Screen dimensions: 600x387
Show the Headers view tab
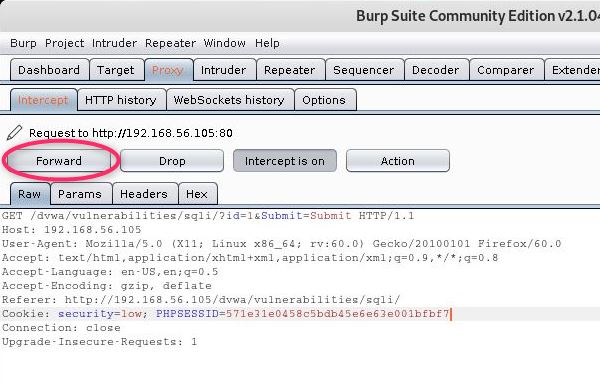145,194
